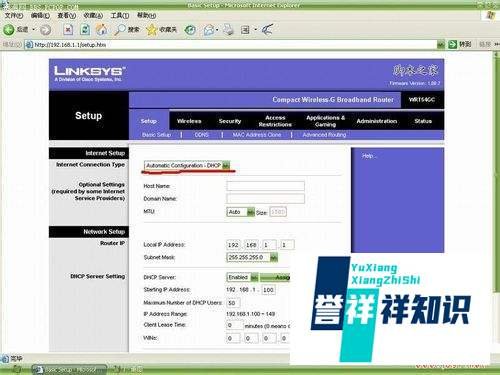Open the Tools menu
The image size is (500, 375).
coord(120,15)
